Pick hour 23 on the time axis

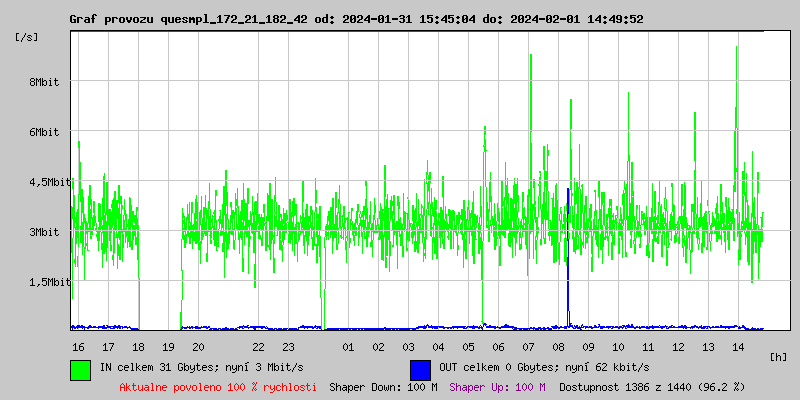(288, 346)
